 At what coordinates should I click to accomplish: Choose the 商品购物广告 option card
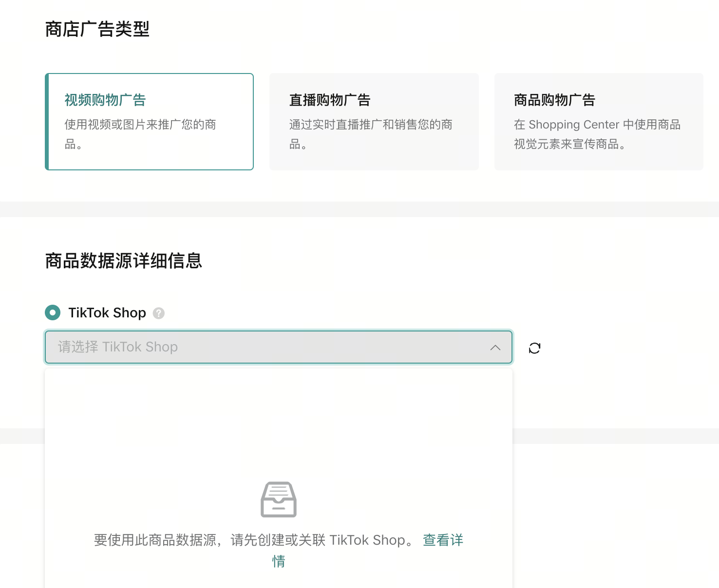click(x=598, y=121)
